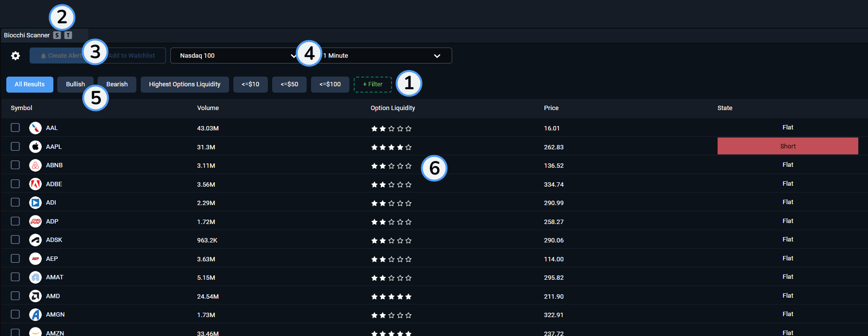Viewport: 868px width, 336px height.
Task: Check the ADSK row checkbox
Action: [x=16, y=240]
